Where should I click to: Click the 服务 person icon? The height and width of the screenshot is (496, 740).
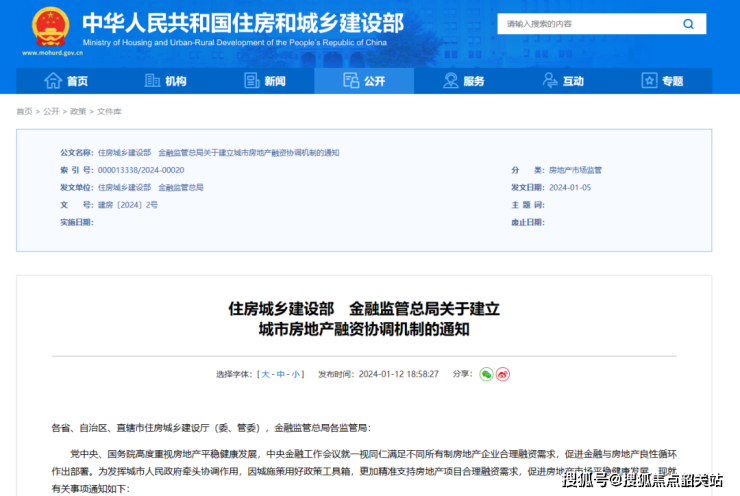[x=449, y=81]
